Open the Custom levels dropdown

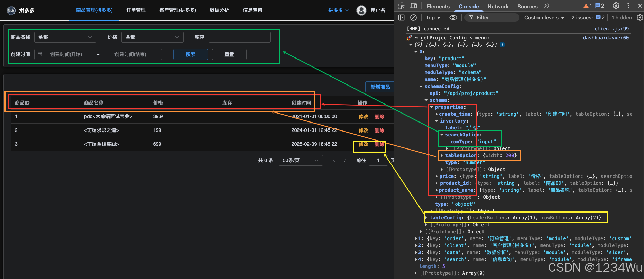544,17
